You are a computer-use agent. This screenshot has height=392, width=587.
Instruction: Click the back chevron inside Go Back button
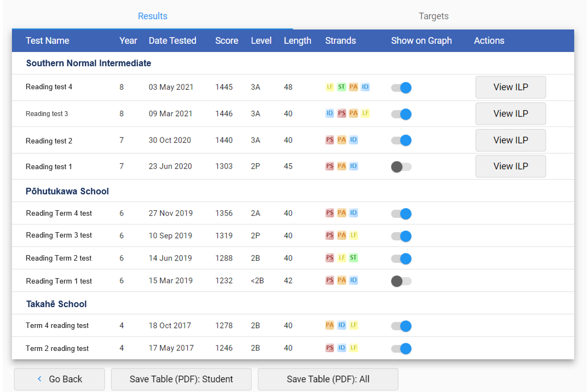coord(39,378)
